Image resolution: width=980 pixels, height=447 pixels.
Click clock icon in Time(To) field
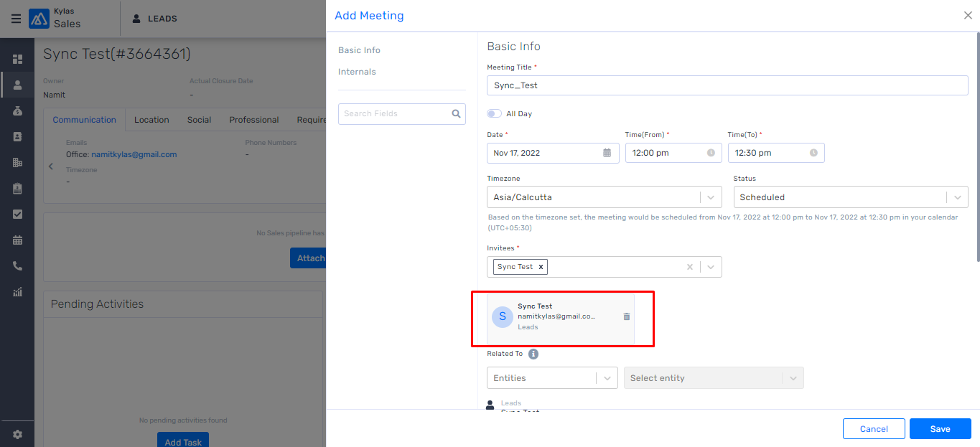coord(813,153)
